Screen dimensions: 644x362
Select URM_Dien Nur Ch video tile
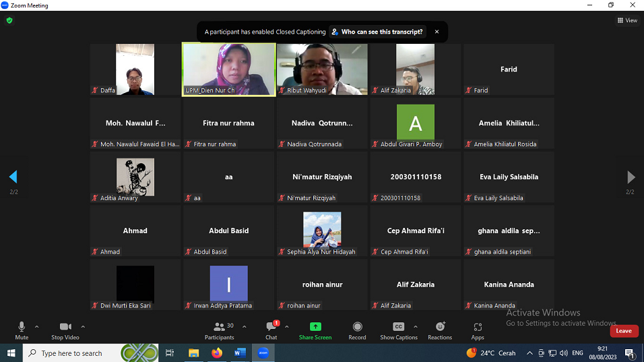(229, 69)
